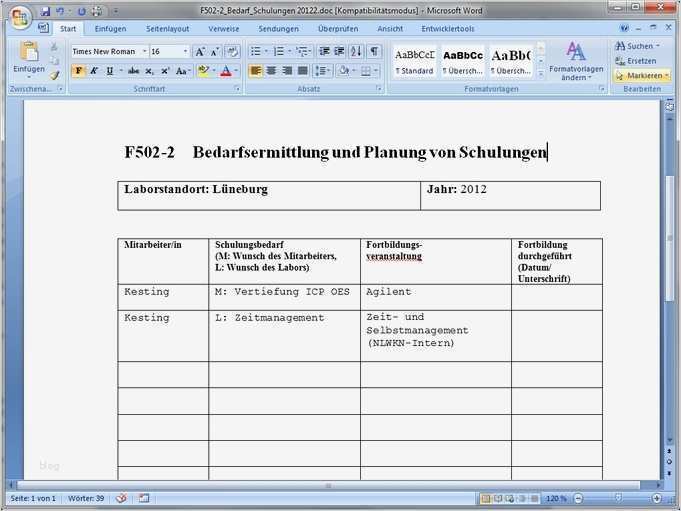Viewport: 681px width, 511px height.
Task: Cut selection with the scissors icon
Action: (x=54, y=46)
